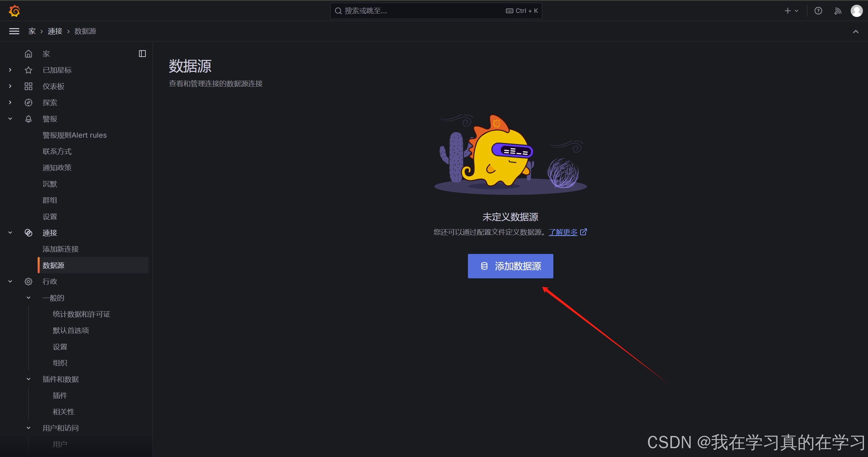
Task: Open 设置 under 警报
Action: tap(50, 216)
